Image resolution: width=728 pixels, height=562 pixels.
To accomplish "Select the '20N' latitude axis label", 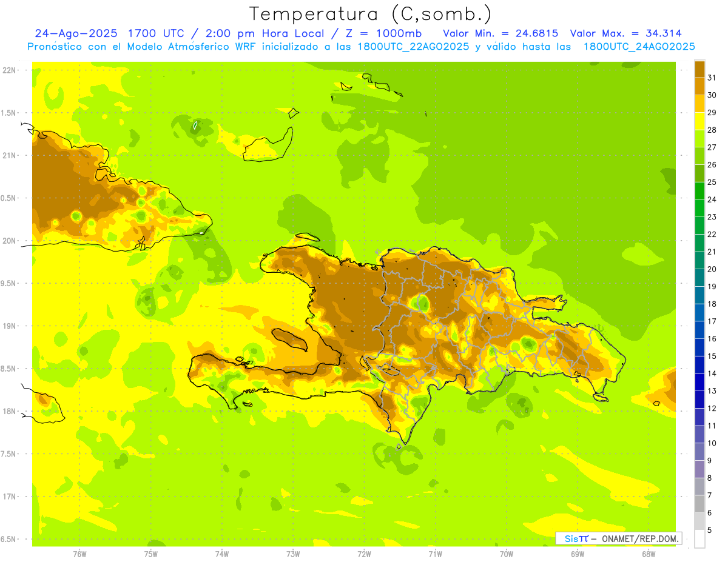I will coord(9,241).
